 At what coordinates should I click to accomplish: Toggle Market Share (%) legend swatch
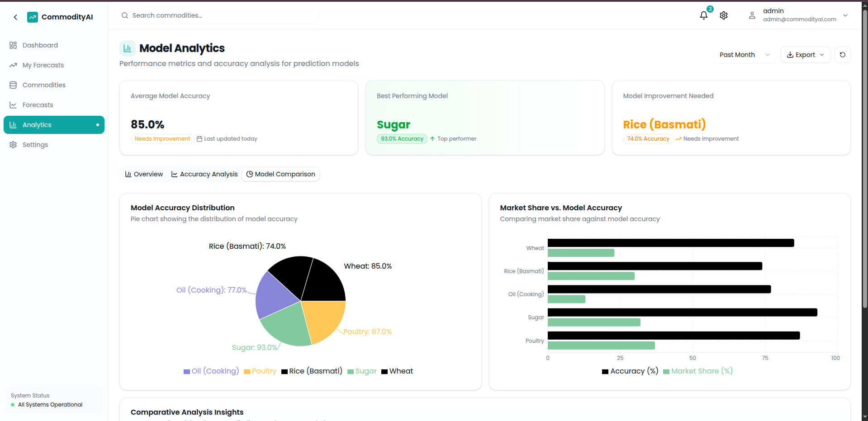[666, 372]
